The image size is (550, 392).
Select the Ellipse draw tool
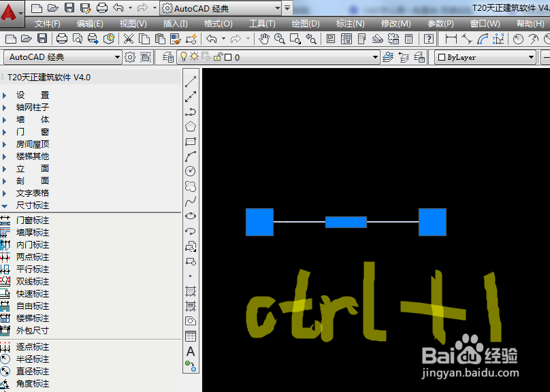pyautogui.click(x=191, y=216)
